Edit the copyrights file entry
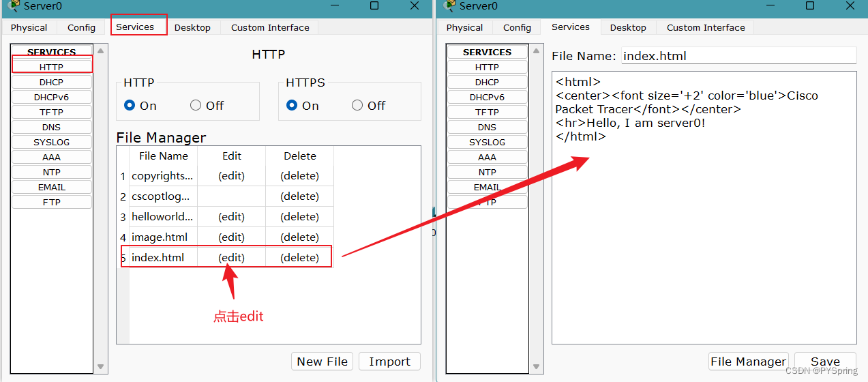Screen dimensions: 868x382 point(231,176)
